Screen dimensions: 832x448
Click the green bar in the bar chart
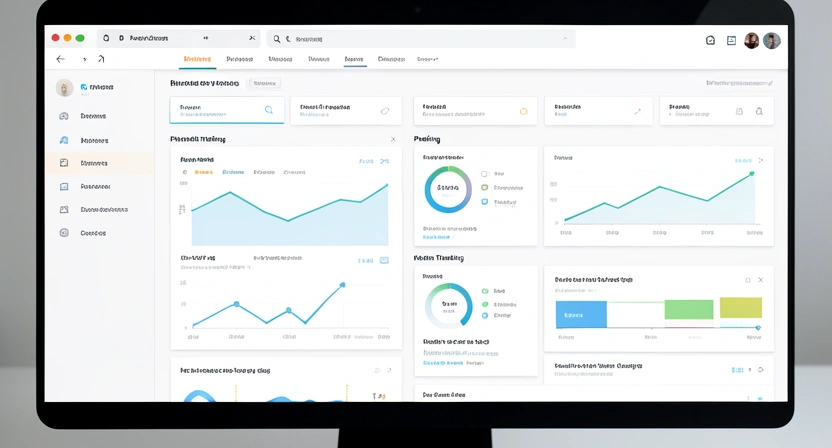(689, 309)
